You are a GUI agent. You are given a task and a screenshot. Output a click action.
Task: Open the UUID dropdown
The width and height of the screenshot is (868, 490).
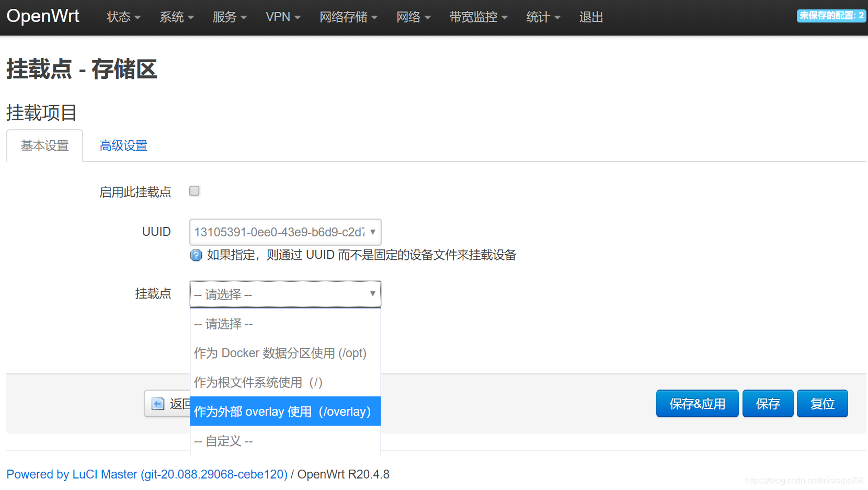point(285,232)
